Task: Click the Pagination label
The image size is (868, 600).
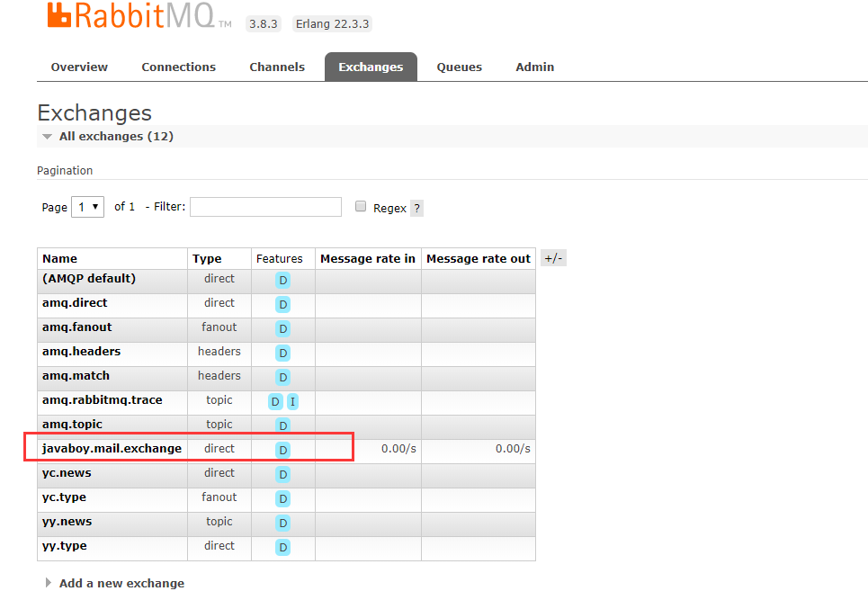Action: [x=65, y=171]
